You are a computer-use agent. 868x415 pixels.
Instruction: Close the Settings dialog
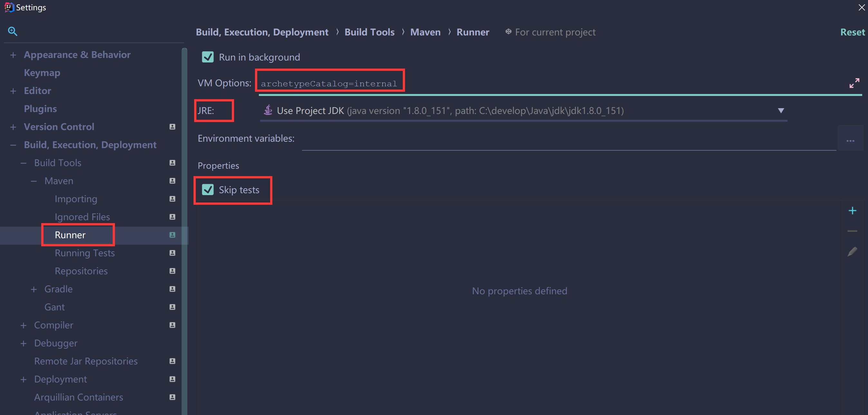862,7
